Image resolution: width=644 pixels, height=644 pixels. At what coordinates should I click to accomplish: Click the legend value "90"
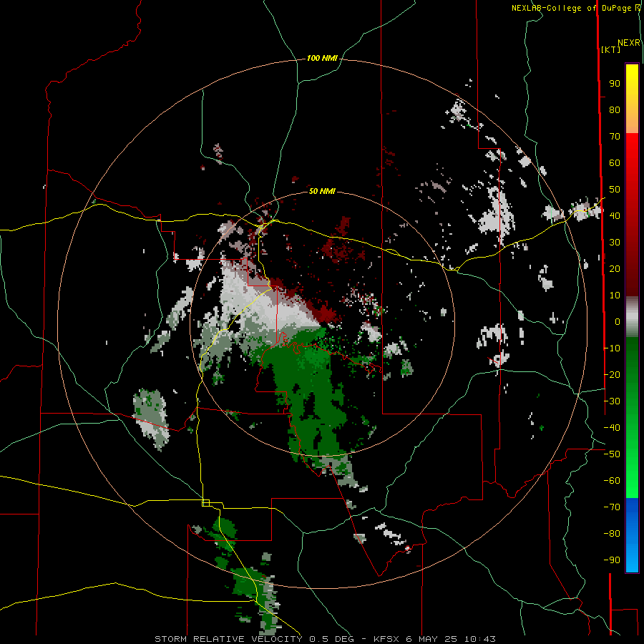point(615,84)
